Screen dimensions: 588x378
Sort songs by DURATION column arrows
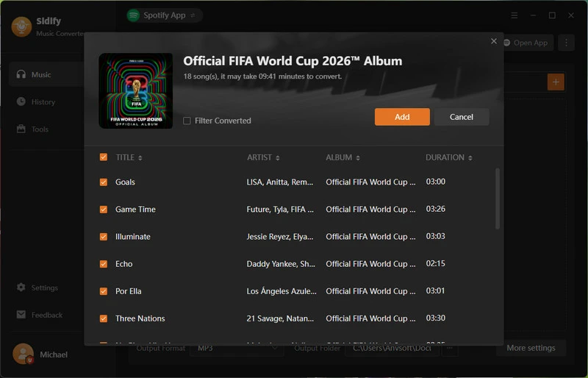tap(470, 157)
